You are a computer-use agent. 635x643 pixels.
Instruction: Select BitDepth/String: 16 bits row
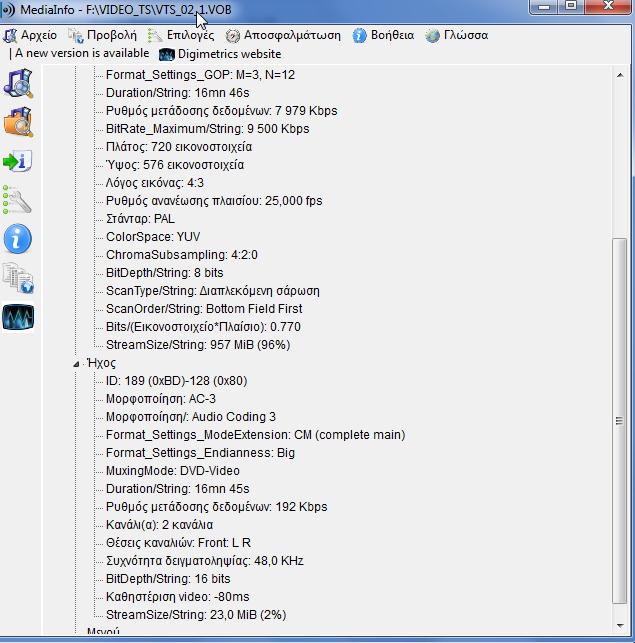coord(168,579)
